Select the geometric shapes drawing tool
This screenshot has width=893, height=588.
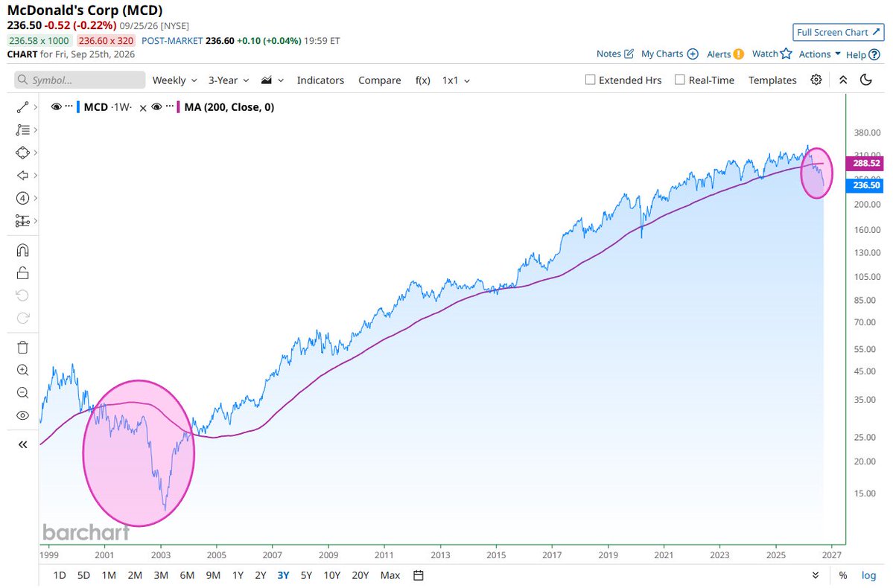[22, 153]
